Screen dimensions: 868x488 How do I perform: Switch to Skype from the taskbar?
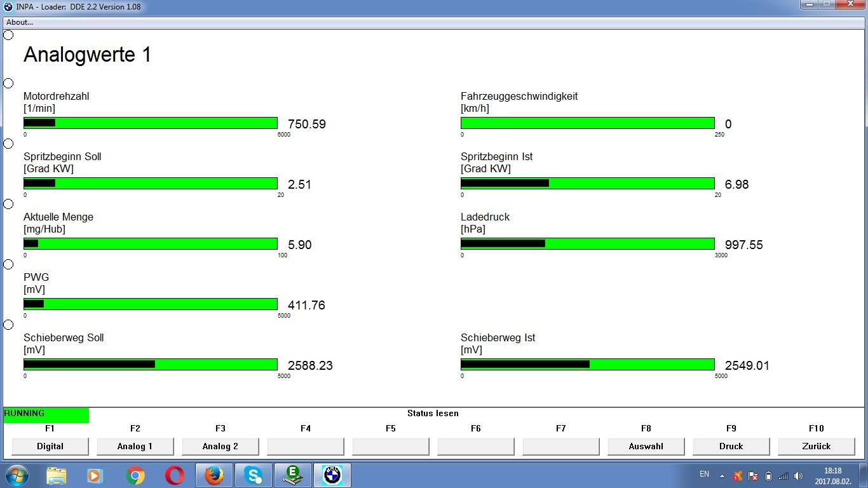point(254,475)
